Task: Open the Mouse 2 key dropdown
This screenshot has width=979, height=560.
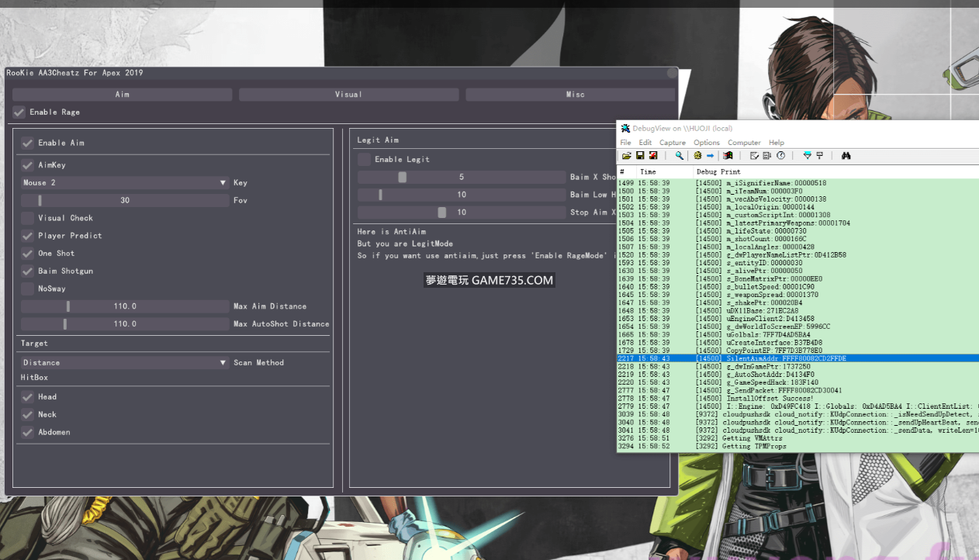Action: (x=124, y=183)
